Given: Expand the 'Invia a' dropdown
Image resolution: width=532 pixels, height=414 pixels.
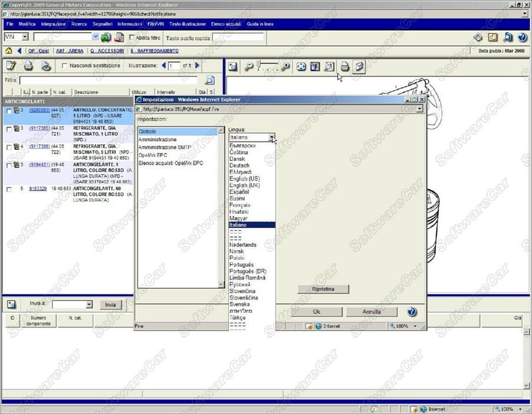Looking at the screenshot, I should coord(89,305).
